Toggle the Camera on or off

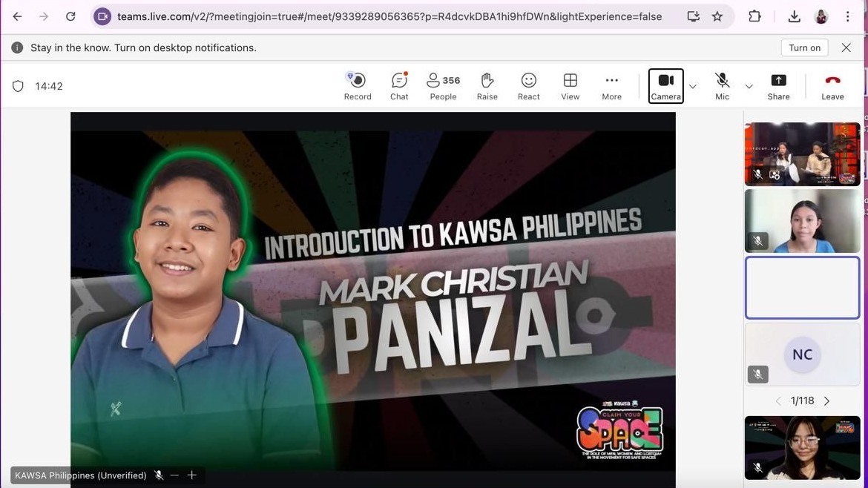[666, 86]
